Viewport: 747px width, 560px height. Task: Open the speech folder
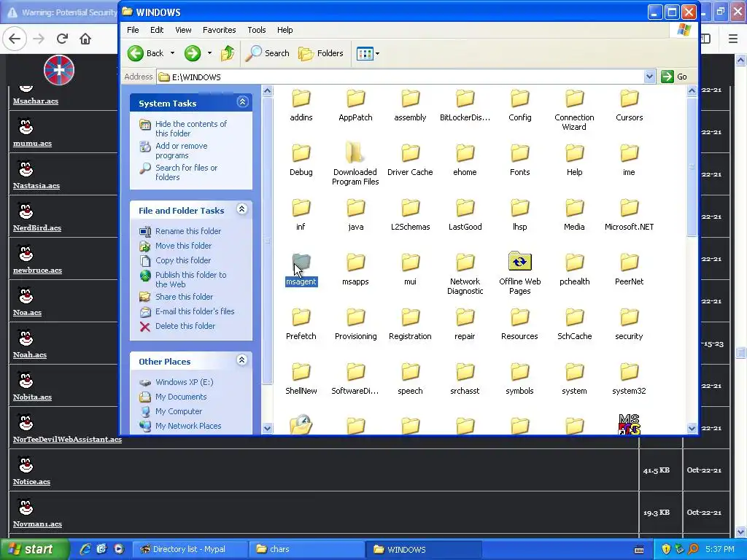pyautogui.click(x=410, y=379)
